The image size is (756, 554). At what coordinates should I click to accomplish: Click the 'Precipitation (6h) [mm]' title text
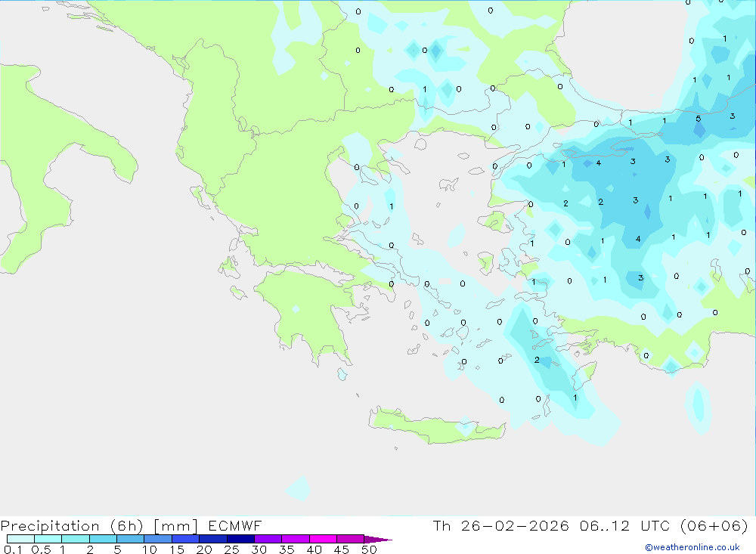point(99,526)
